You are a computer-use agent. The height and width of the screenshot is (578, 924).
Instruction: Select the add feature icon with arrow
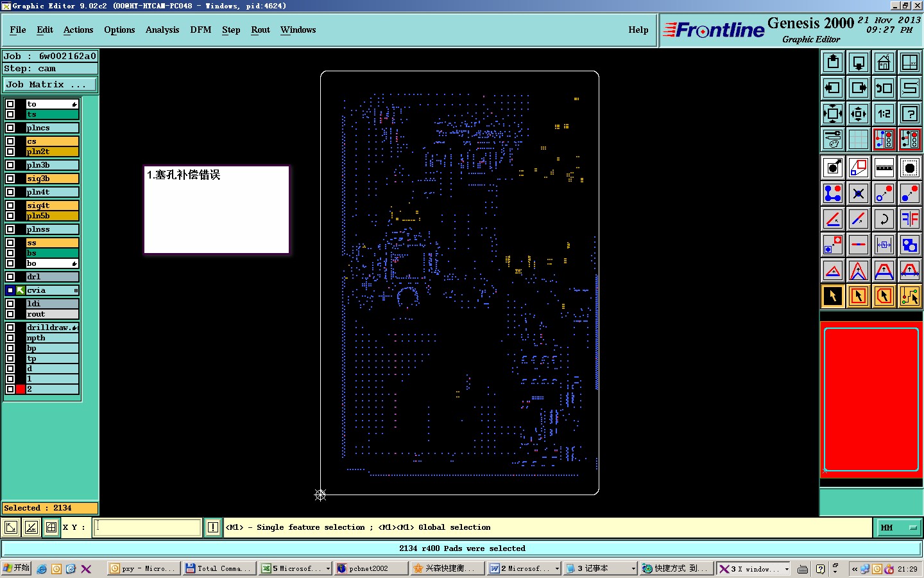(x=833, y=168)
